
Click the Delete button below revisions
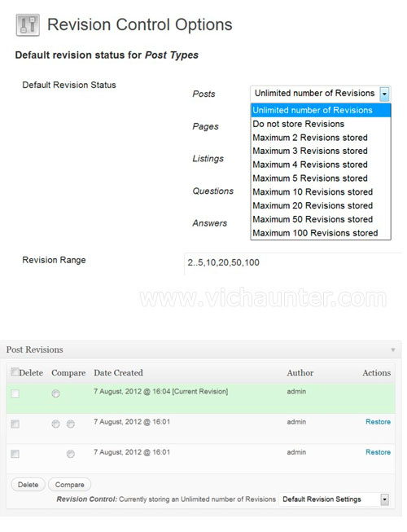28,485
